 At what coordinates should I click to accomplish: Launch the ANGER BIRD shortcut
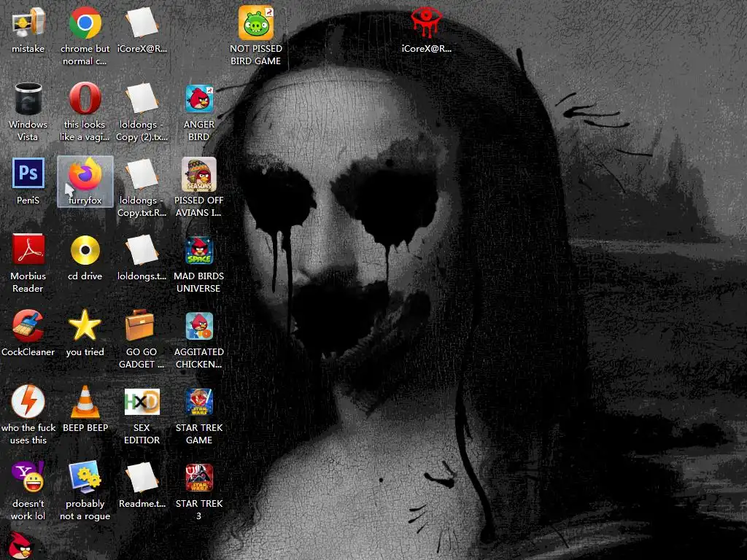click(x=199, y=98)
